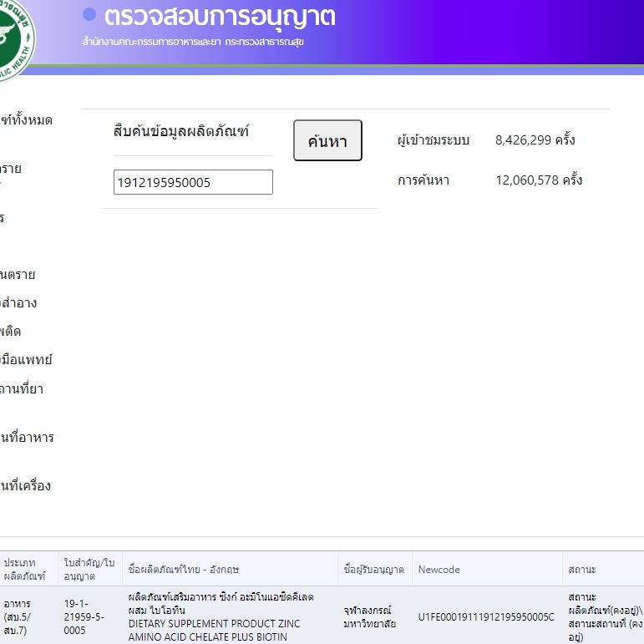This screenshot has height=644, width=644.
Task: Focus the product search field containing 1912195950005
Action: point(193,182)
